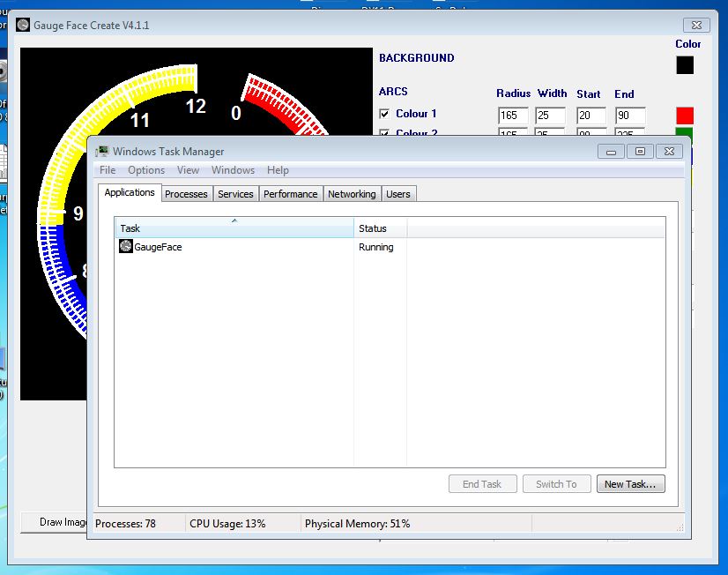Pick the black background color swatch
Screen dimensions: 728x575
pyautogui.click(x=684, y=65)
